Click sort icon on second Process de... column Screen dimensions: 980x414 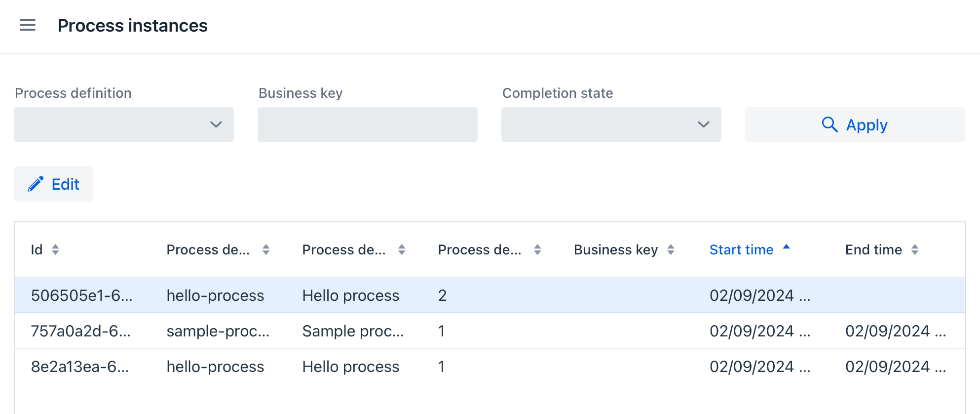point(402,250)
